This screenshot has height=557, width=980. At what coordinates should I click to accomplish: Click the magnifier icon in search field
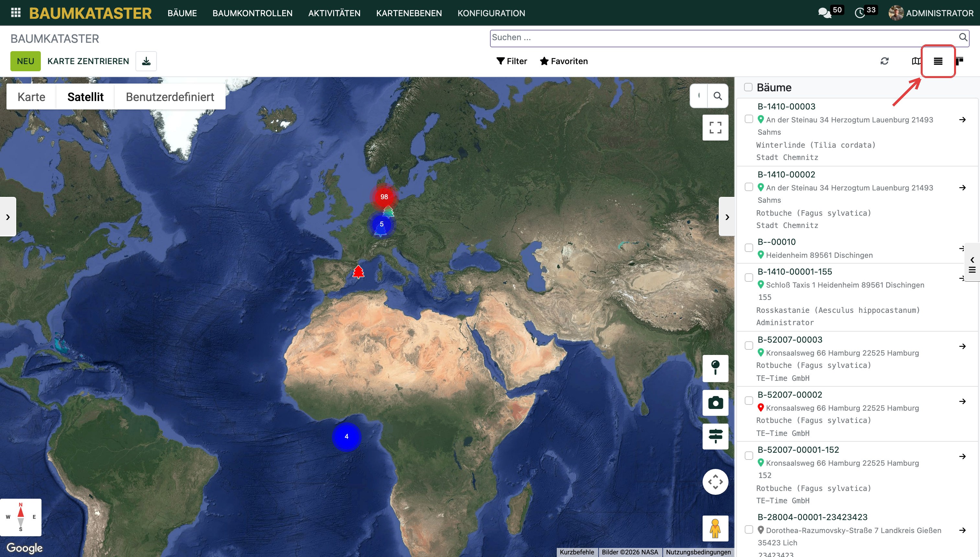[x=963, y=37]
